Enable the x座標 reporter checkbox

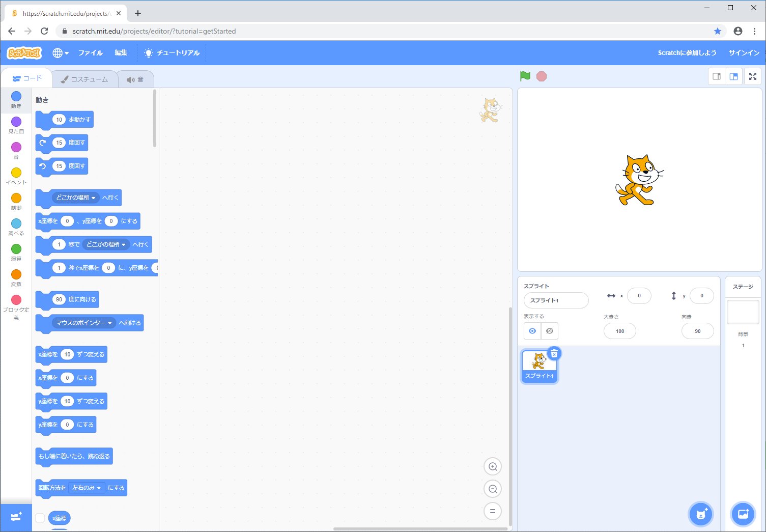pyautogui.click(x=40, y=518)
